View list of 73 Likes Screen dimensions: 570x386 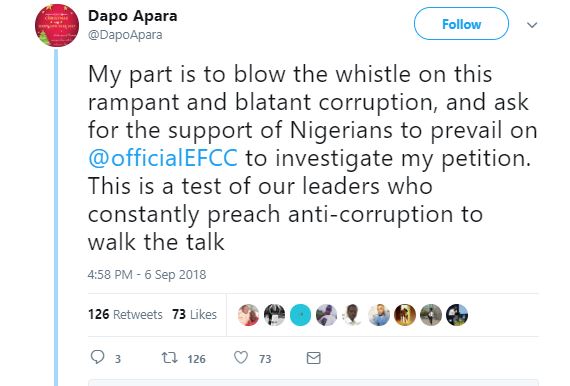pyautogui.click(x=194, y=314)
